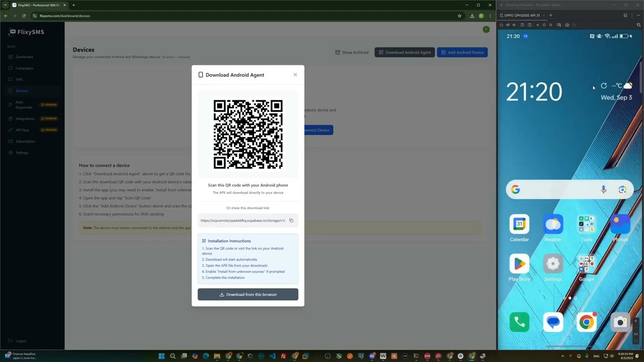The image size is (644, 362).
Task: Tap Google Lens icon in widget
Action: coord(623,190)
